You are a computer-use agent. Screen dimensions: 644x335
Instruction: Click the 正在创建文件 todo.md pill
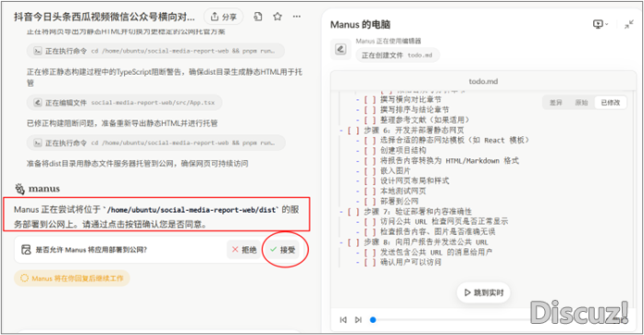coord(397,55)
